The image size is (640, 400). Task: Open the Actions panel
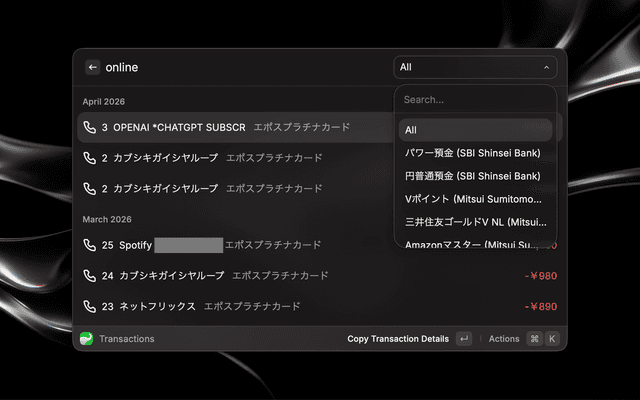[504, 339]
